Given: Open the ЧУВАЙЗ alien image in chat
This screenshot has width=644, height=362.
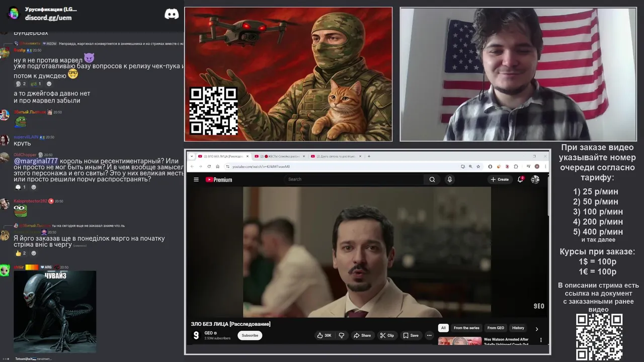Looking at the screenshot, I should pyautogui.click(x=55, y=312).
